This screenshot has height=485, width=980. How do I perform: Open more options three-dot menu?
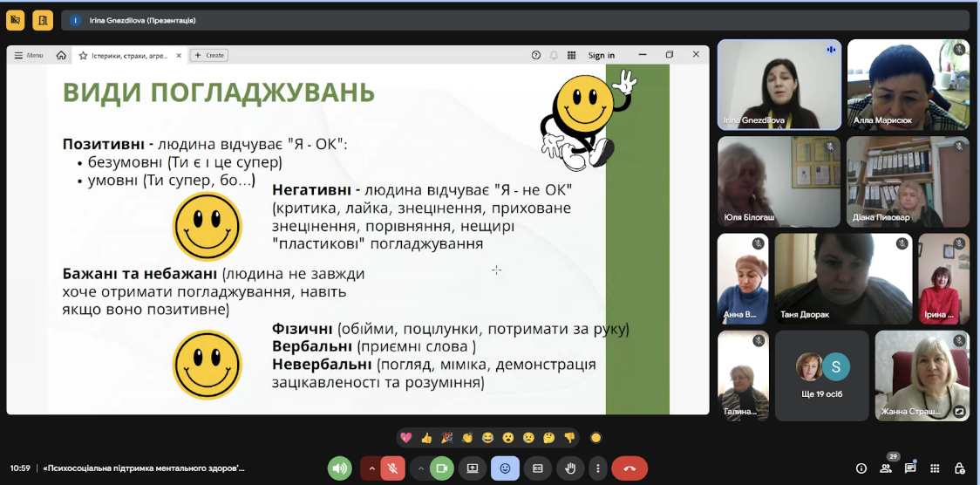(598, 468)
